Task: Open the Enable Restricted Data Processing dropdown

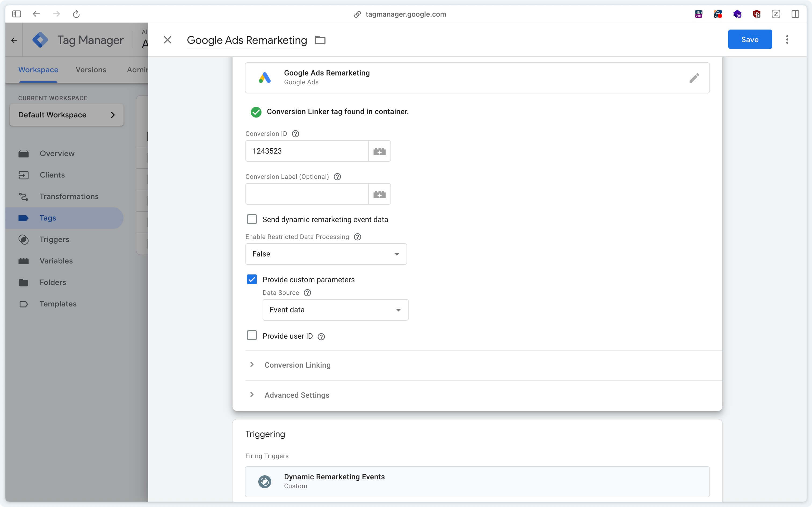Action: (x=326, y=253)
